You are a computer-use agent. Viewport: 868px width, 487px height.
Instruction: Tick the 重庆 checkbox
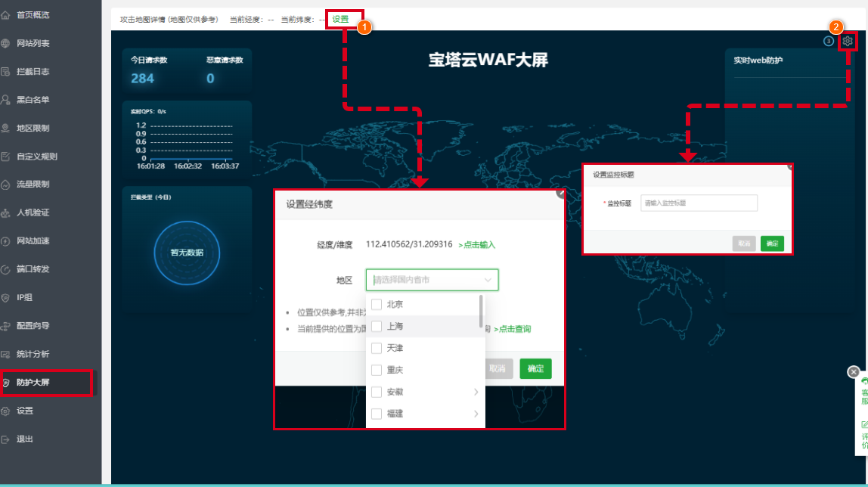point(377,371)
